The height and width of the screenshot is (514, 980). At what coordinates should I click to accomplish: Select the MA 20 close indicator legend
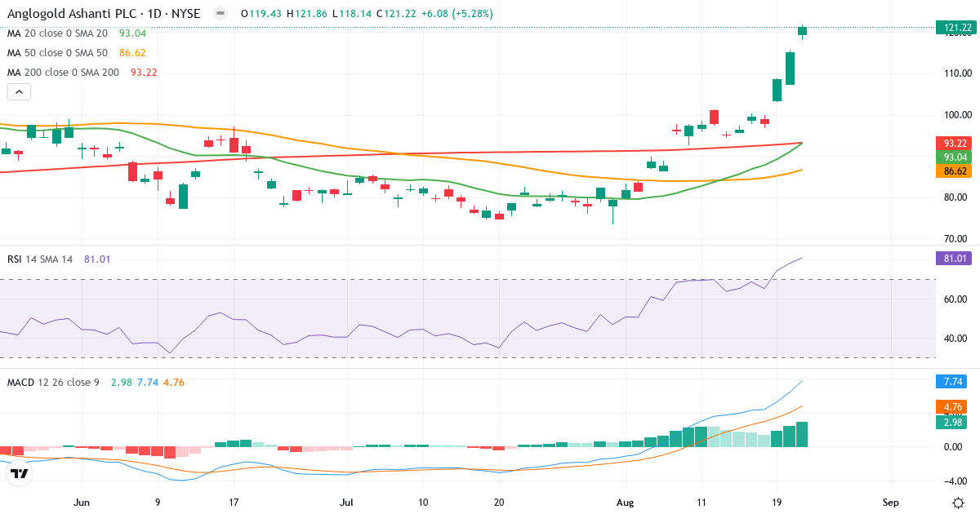coord(57,33)
